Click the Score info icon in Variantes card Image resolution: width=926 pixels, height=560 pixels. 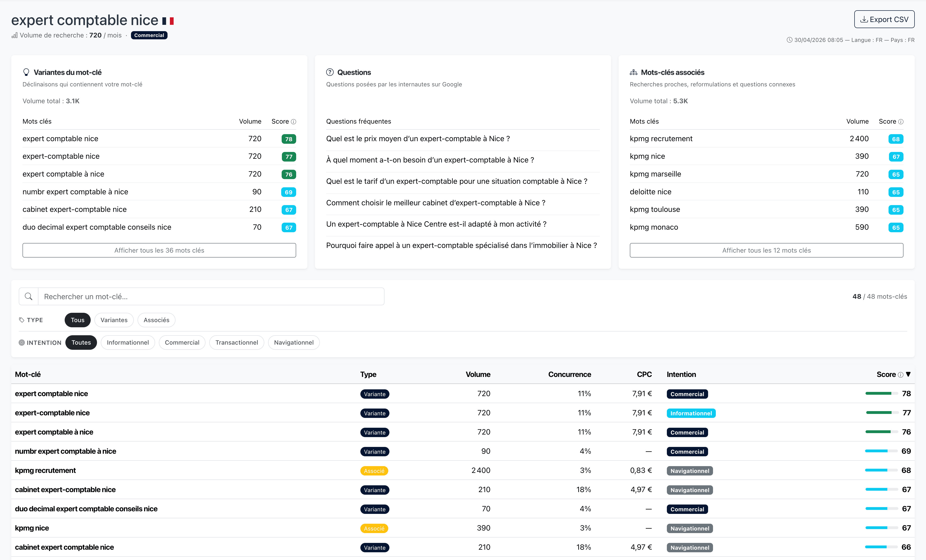[x=294, y=122]
